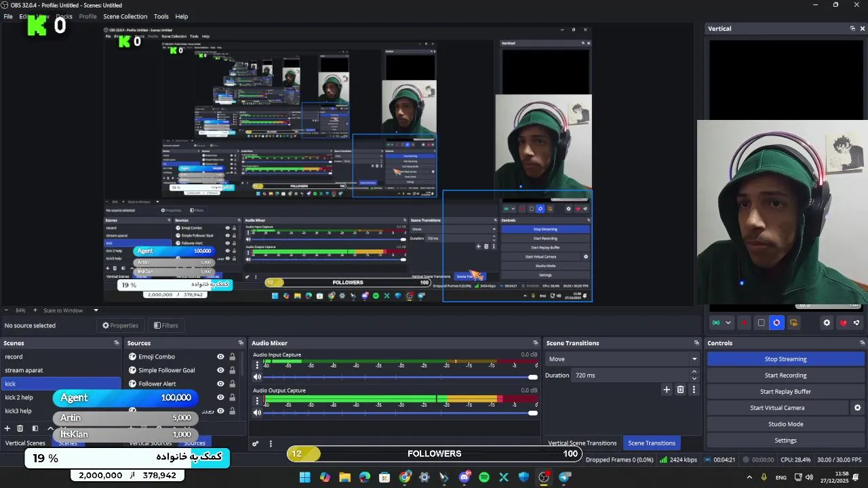The image size is (868, 488).
Task: Open Spotify from the taskbar
Action: tap(484, 477)
